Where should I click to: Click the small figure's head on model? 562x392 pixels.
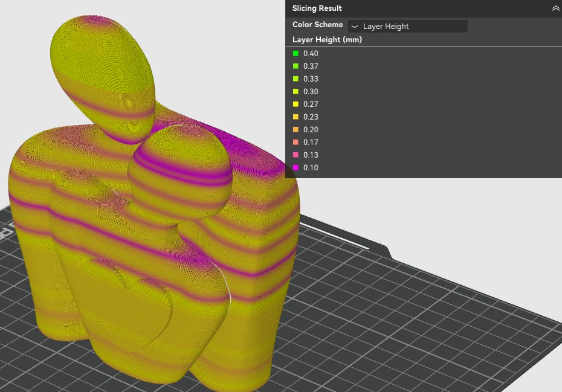click(181, 169)
